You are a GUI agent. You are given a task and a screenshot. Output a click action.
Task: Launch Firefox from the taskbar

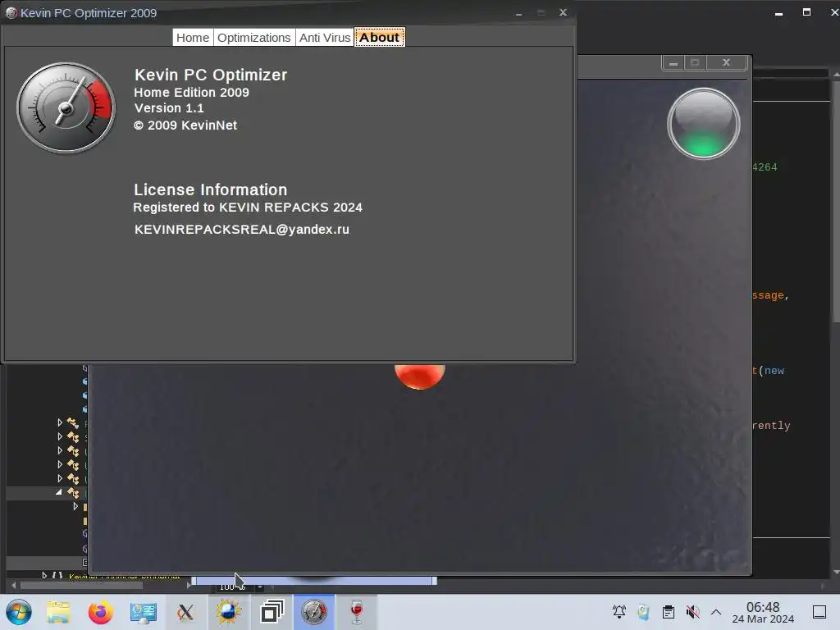click(101, 612)
